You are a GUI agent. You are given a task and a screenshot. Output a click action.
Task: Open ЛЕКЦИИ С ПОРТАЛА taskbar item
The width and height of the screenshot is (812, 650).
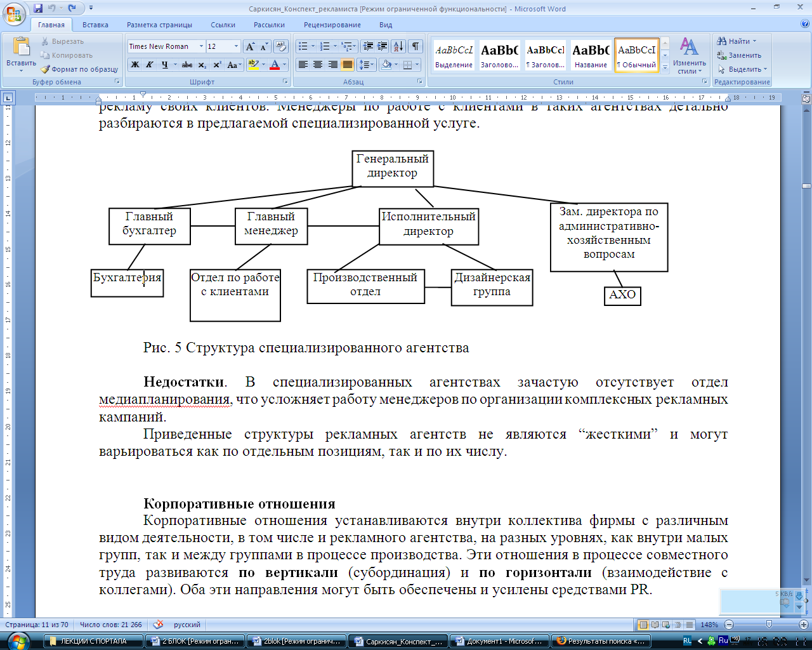[x=94, y=641]
